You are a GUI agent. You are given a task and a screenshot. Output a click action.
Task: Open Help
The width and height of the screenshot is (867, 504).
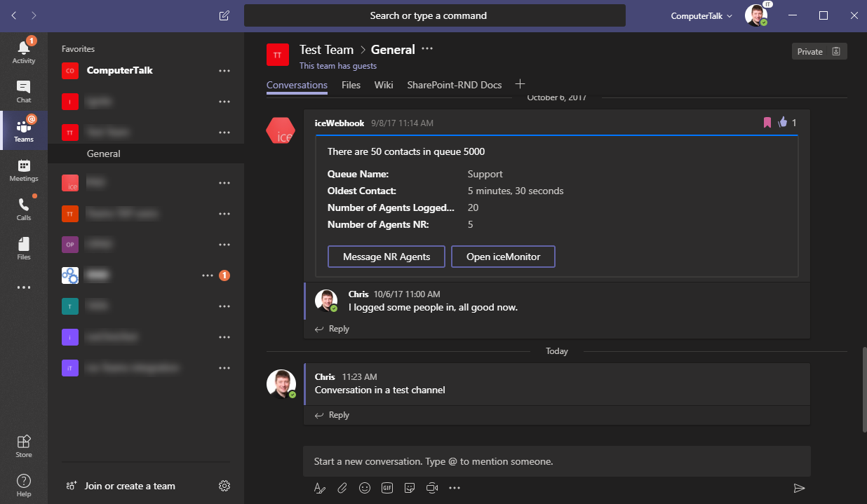pos(24,484)
